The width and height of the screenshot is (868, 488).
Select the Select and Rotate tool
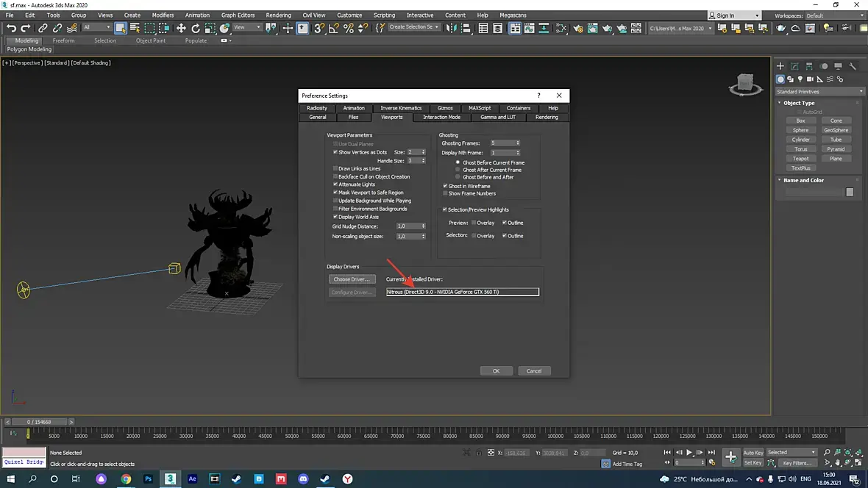[x=196, y=28]
